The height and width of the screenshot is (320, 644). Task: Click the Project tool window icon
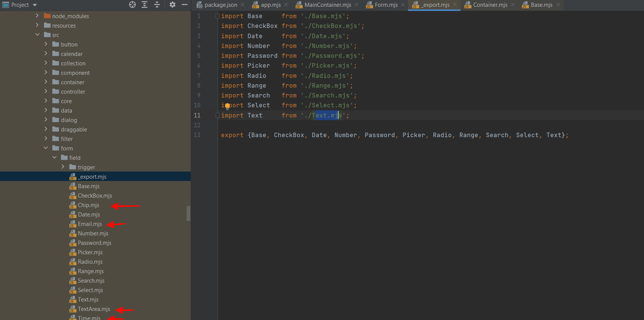[x=6, y=5]
